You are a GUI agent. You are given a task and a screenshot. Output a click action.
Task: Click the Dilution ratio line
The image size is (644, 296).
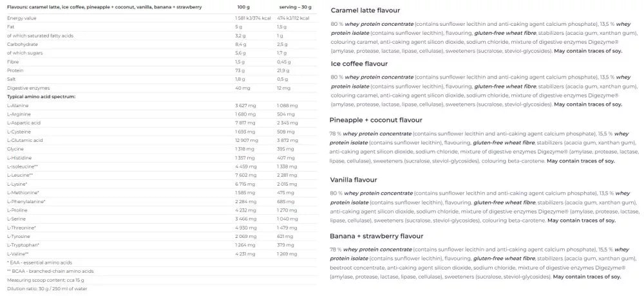(x=46, y=288)
